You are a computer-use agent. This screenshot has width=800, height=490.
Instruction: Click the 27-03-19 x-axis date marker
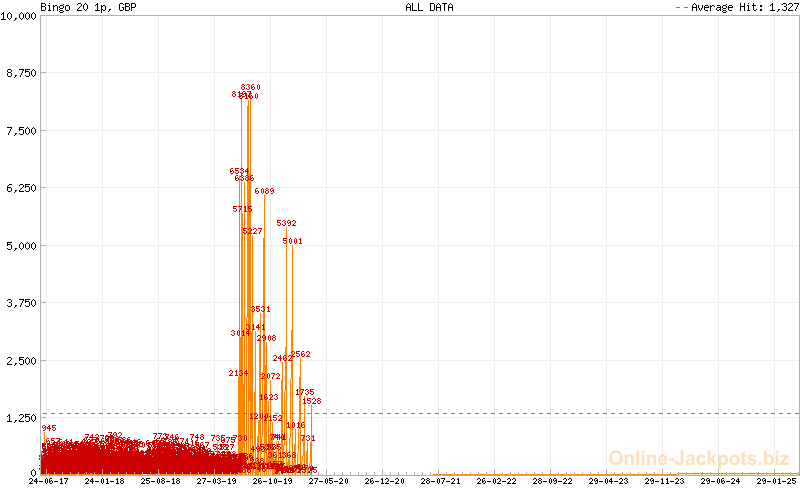pos(216,481)
